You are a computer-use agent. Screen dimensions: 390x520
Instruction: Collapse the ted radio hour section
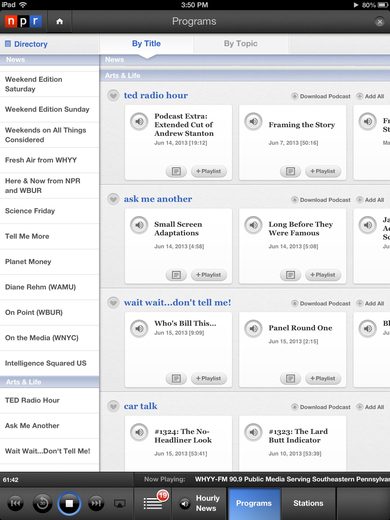113,96
